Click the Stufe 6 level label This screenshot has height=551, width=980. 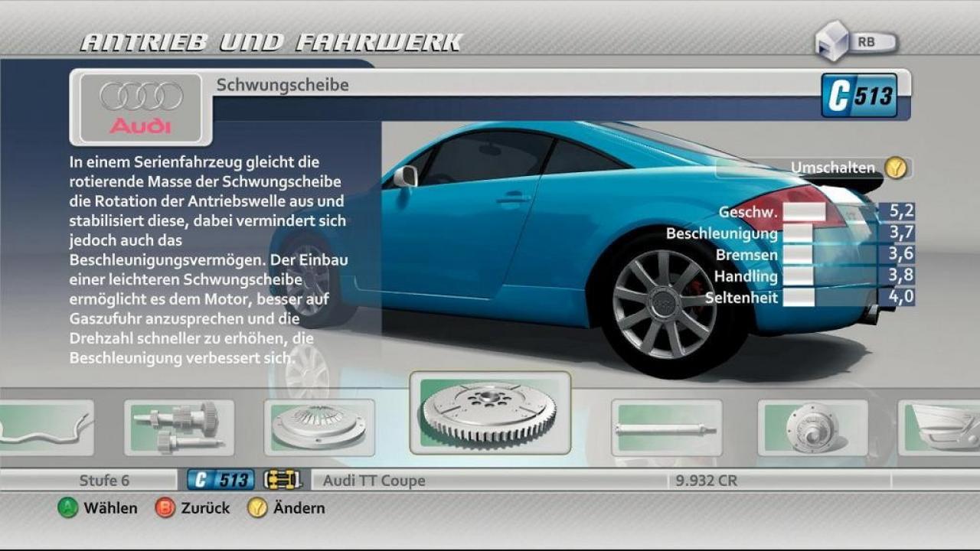(104, 481)
